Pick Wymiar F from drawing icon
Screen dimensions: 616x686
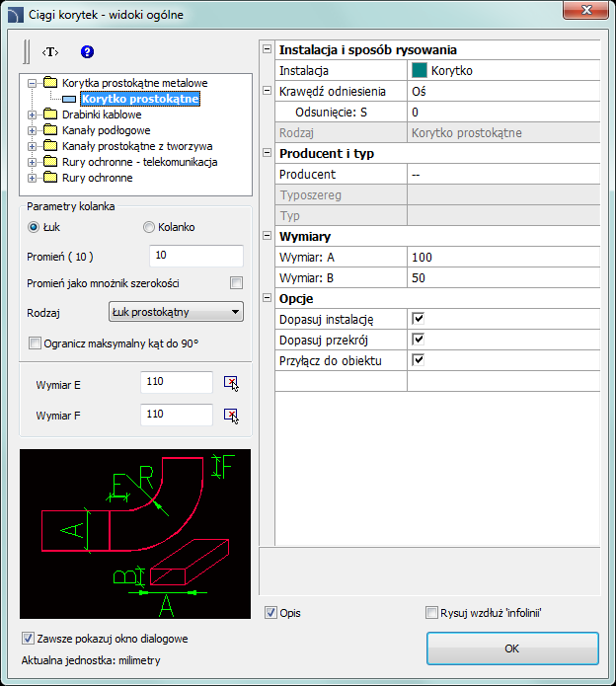tap(231, 416)
